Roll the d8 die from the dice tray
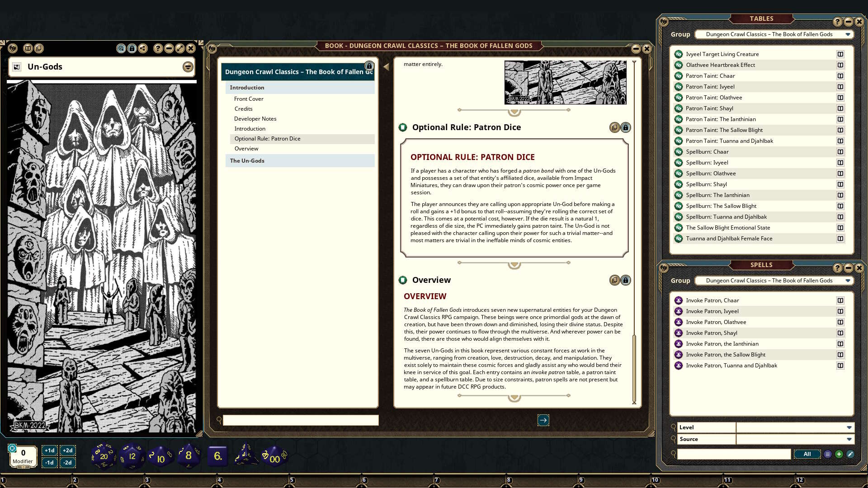 189,455
